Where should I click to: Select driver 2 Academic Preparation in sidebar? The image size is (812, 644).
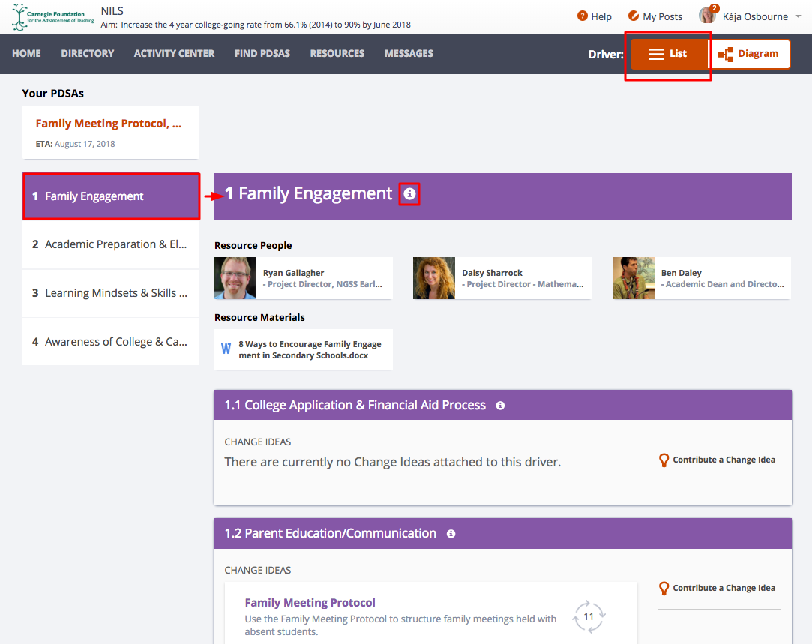click(x=111, y=244)
